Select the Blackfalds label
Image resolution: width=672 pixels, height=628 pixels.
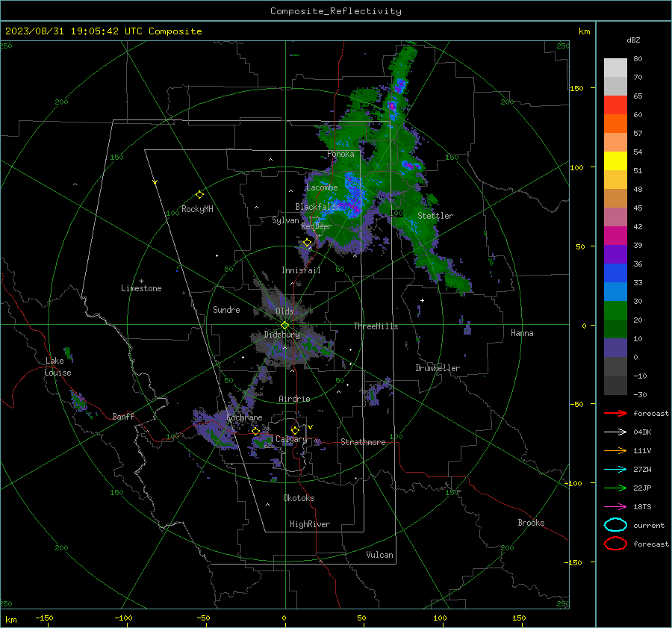(x=317, y=207)
